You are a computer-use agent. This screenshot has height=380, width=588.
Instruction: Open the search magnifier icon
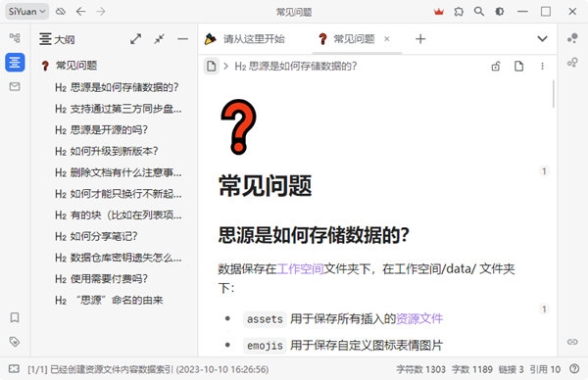click(479, 12)
